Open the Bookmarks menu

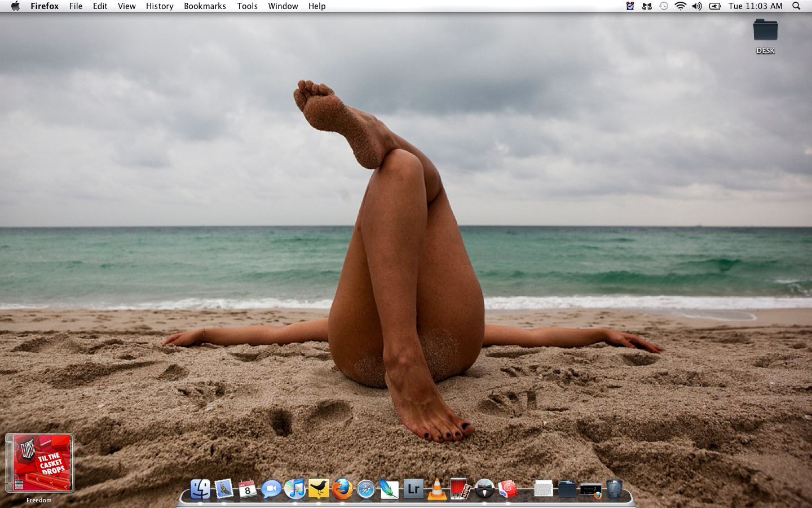pos(205,6)
